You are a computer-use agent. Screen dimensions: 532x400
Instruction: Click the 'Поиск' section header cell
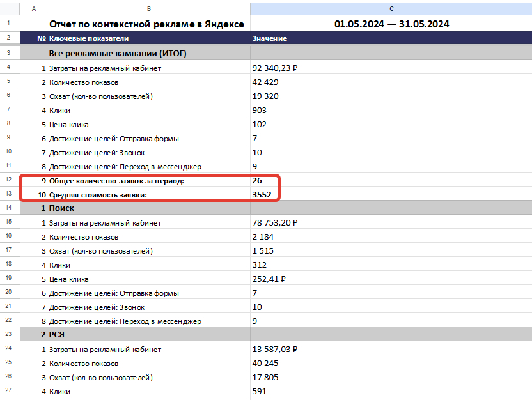[148, 208]
